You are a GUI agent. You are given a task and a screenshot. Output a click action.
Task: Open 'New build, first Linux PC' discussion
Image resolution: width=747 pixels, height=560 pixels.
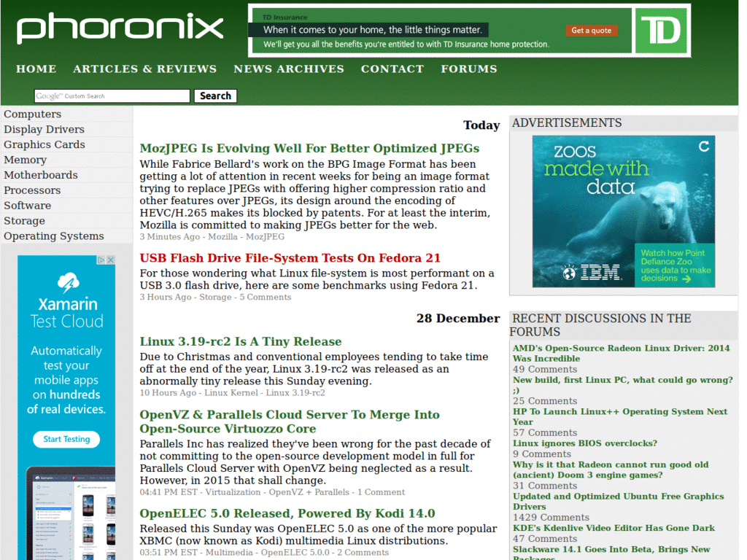coord(623,385)
